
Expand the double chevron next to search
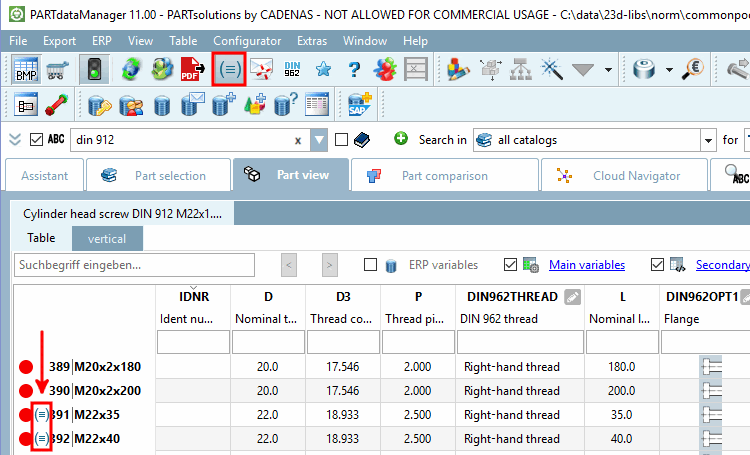click(x=15, y=140)
